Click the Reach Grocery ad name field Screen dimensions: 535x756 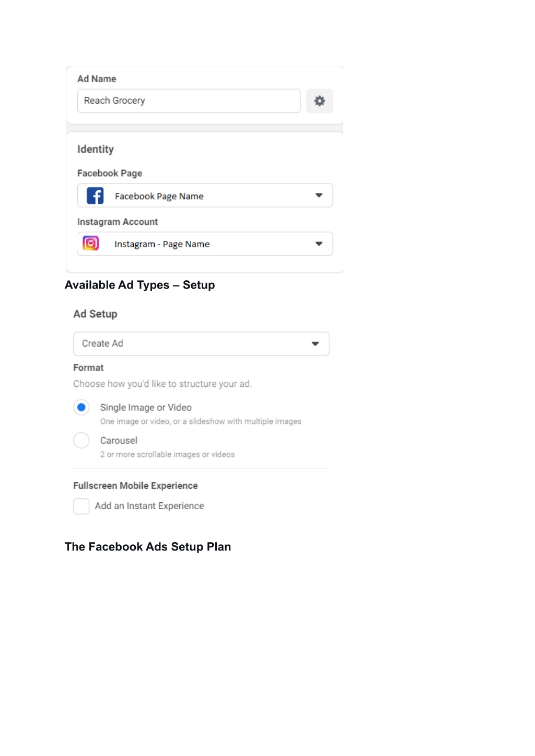[x=189, y=101]
